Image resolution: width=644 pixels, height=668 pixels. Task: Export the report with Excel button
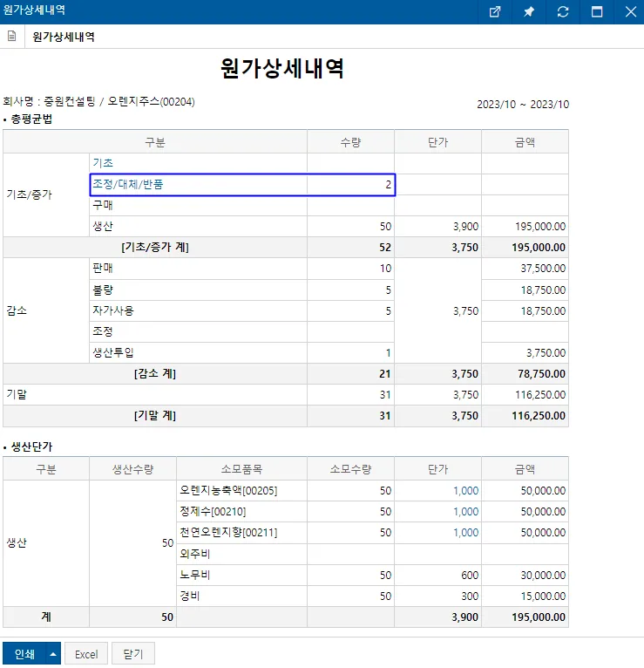point(86,654)
